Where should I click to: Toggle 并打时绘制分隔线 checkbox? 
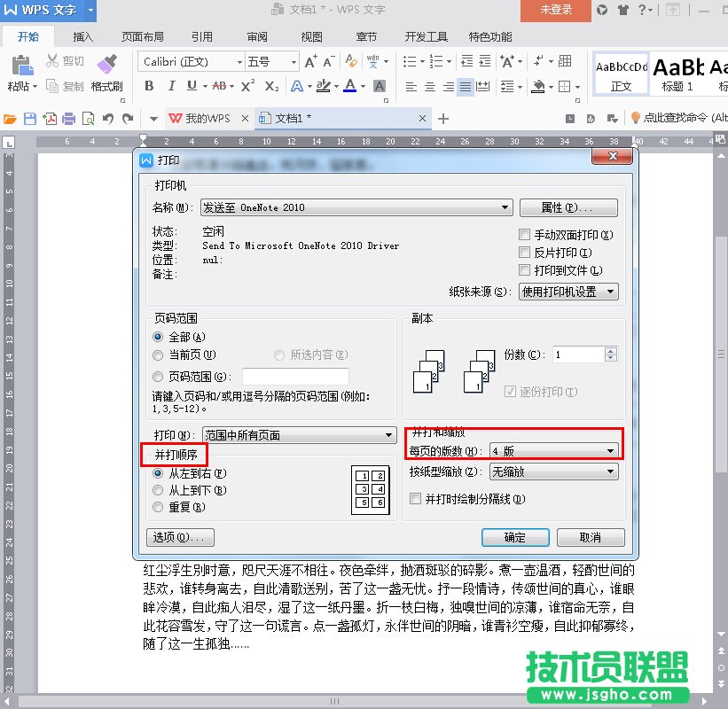click(x=415, y=499)
